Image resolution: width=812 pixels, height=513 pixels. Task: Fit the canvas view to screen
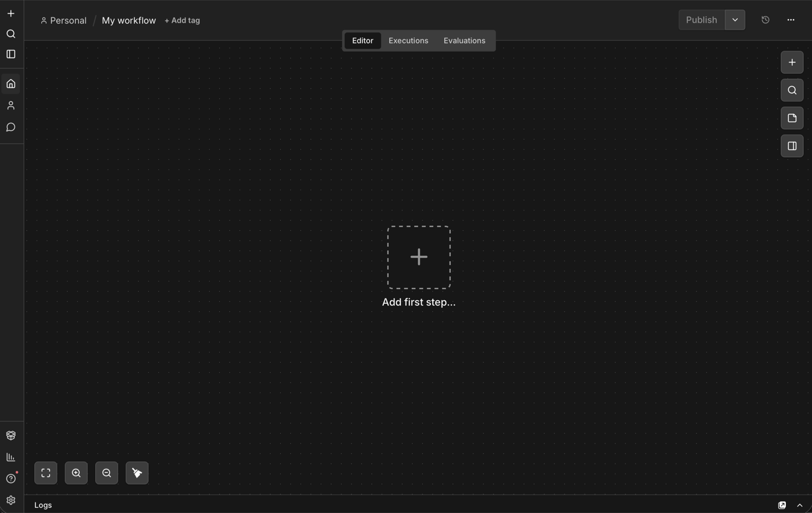click(x=46, y=473)
